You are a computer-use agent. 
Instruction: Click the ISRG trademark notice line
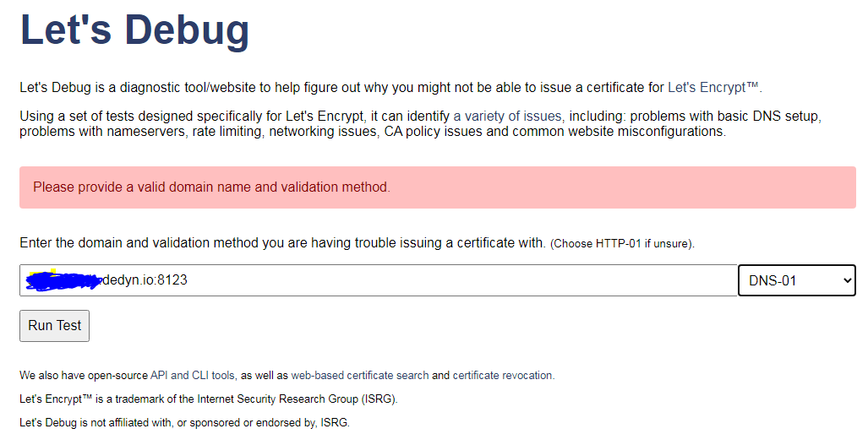pos(208,399)
